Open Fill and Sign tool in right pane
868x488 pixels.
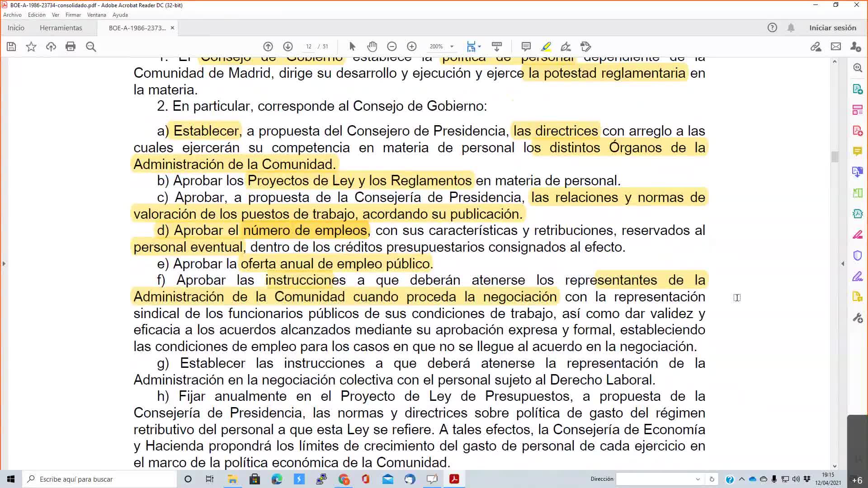point(858,276)
